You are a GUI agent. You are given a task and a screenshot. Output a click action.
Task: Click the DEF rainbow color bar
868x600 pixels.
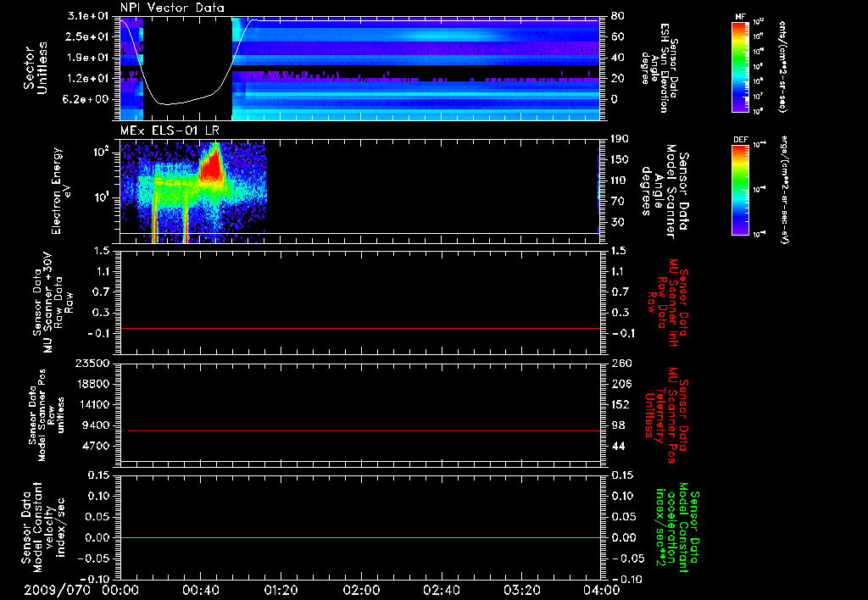point(740,190)
